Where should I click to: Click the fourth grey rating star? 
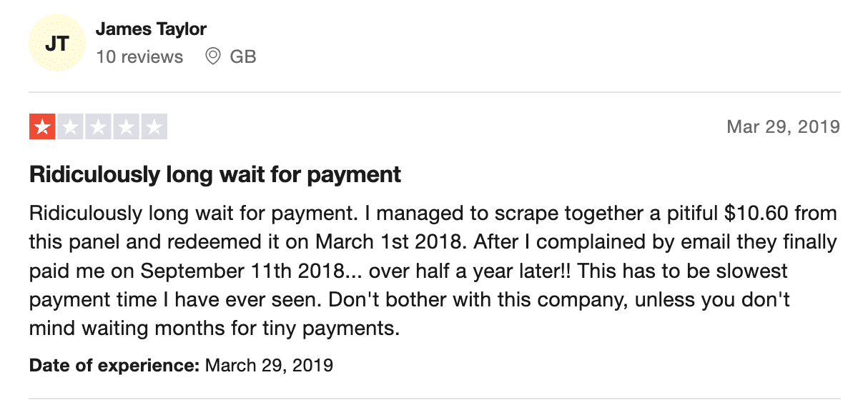pos(126,127)
